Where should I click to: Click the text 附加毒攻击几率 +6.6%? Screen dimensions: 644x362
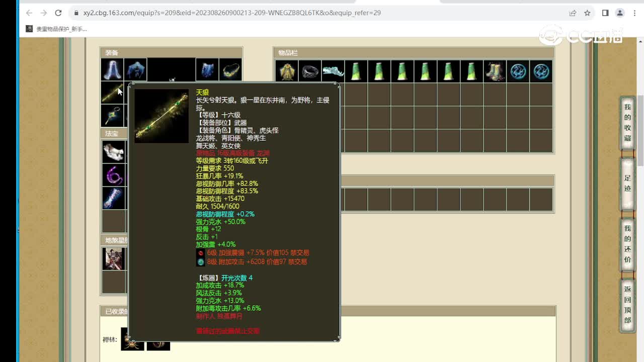228,308
